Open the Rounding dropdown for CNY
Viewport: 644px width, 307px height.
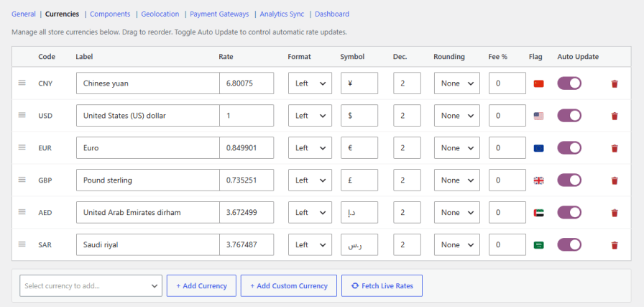click(456, 83)
